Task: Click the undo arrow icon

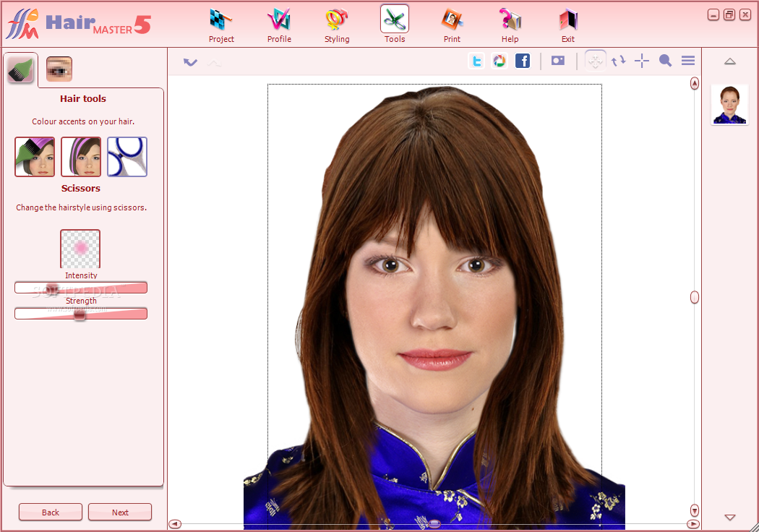Action: 190,62
